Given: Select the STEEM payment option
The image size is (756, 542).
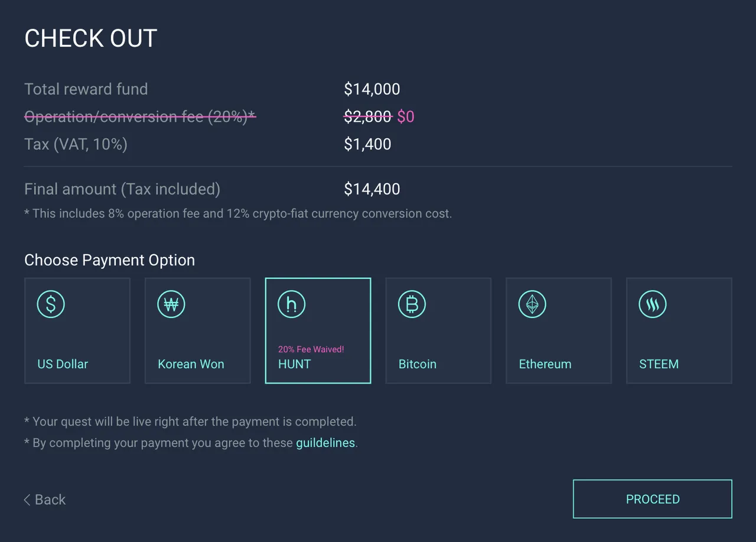Looking at the screenshot, I should (x=679, y=331).
